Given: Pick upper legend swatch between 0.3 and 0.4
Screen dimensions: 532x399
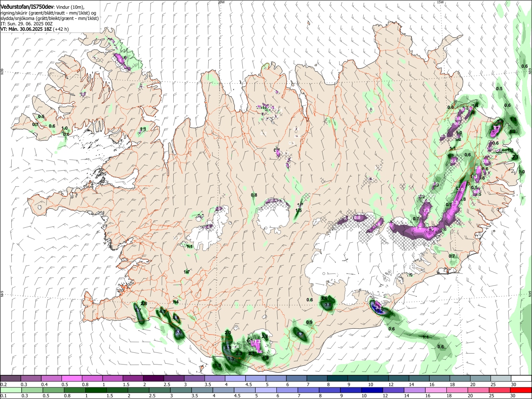Looking at the screenshot, I should tap(31, 379).
